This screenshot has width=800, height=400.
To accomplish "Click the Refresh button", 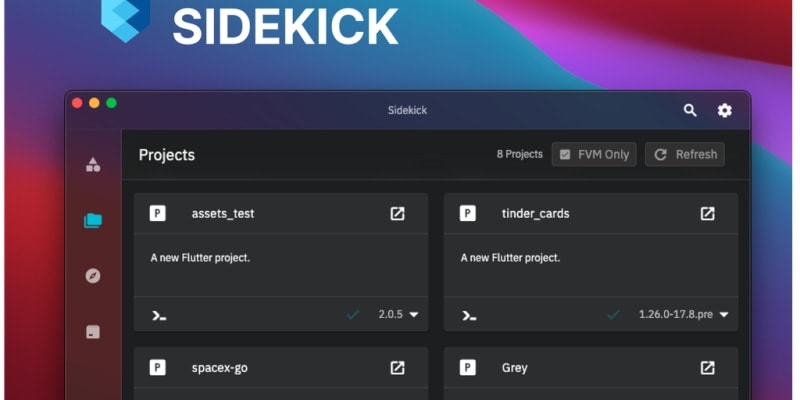I will (x=686, y=154).
